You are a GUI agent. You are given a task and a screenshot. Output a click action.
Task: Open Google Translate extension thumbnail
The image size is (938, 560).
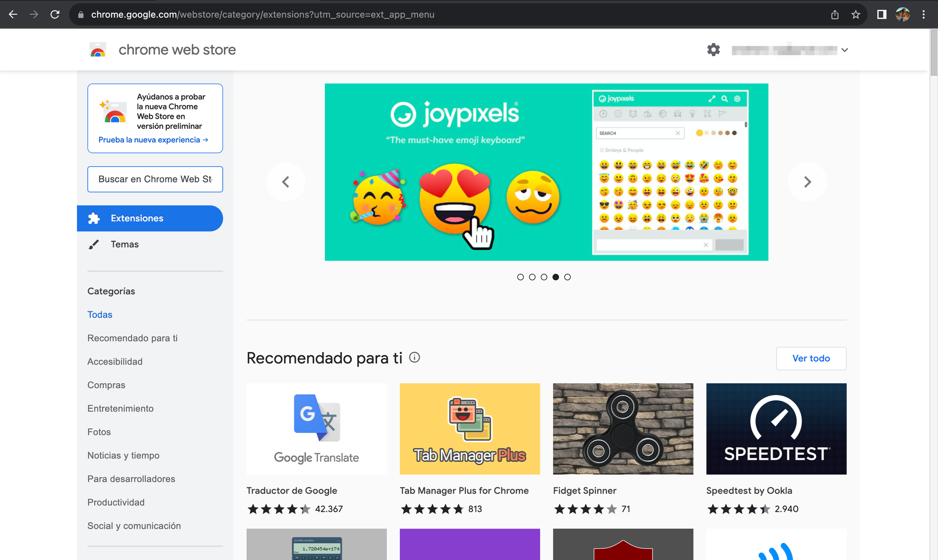pos(317,429)
